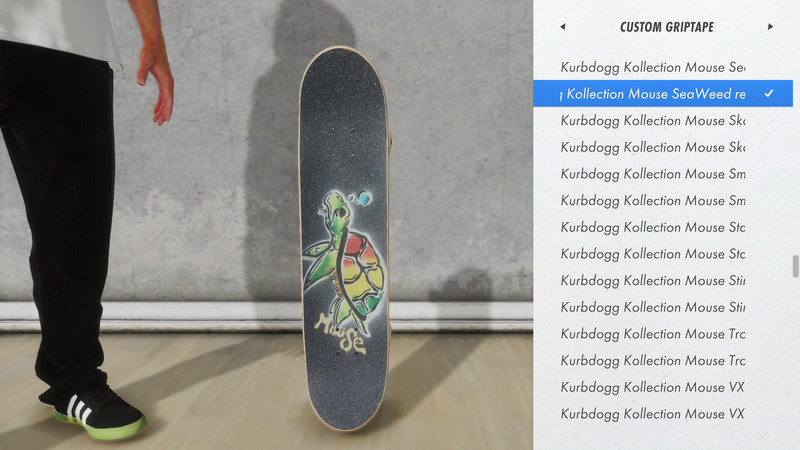
Task: Choose last Kurbdogg Kollection Mouse VX griptape
Action: 663,413
